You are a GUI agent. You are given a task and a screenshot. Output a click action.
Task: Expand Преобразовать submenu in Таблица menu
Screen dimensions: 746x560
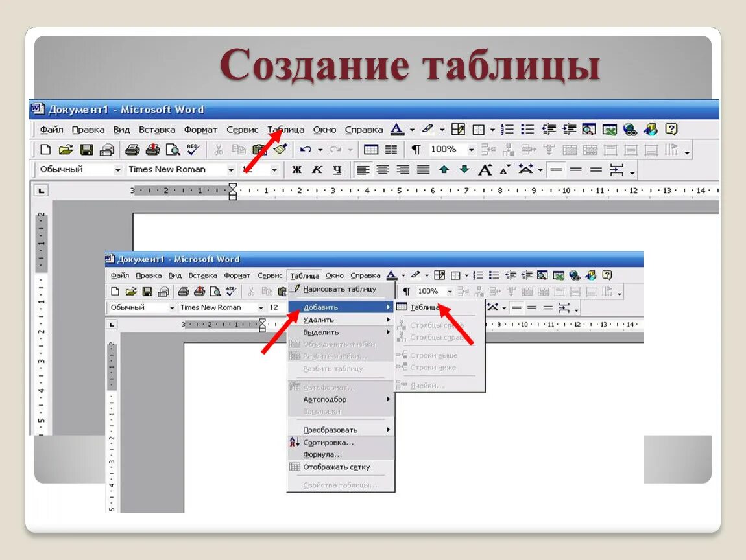(342, 430)
